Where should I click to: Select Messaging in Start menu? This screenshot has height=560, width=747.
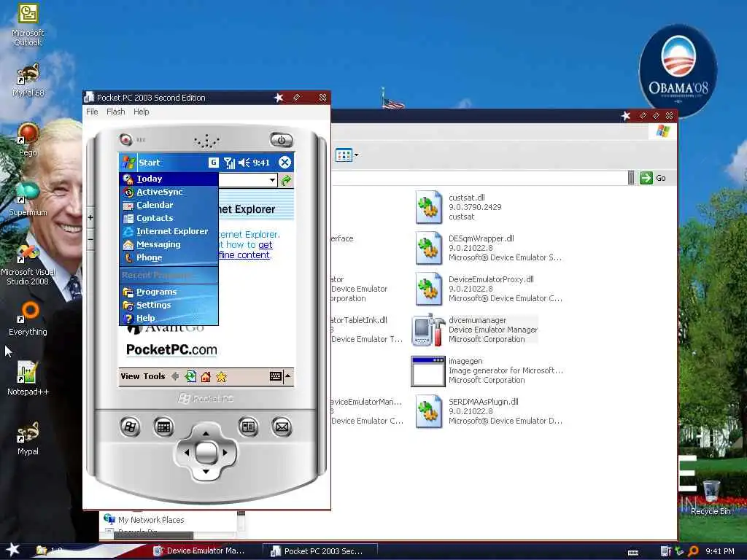pyautogui.click(x=169, y=244)
